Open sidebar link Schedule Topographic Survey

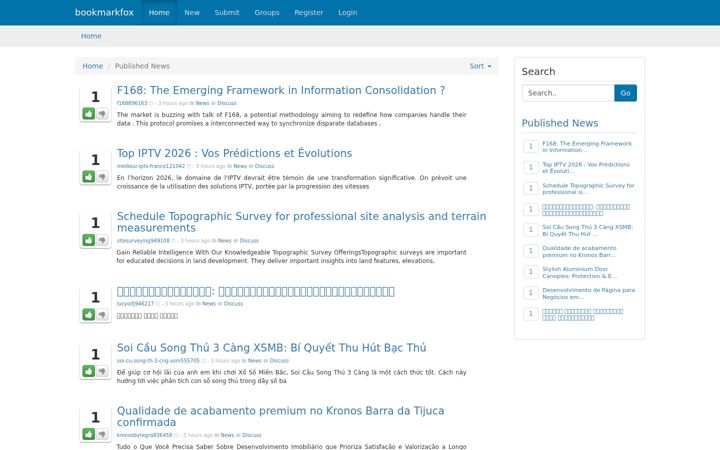coord(588,189)
